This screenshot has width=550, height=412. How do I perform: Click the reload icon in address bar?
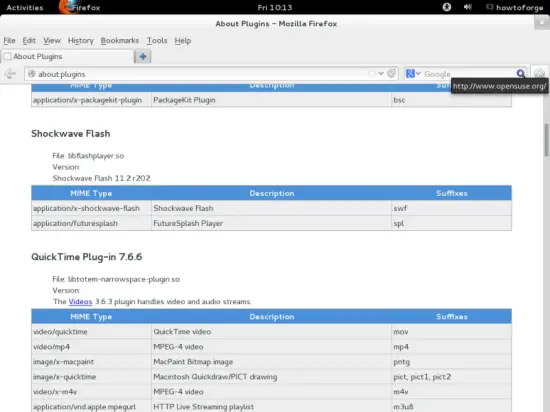click(x=391, y=74)
